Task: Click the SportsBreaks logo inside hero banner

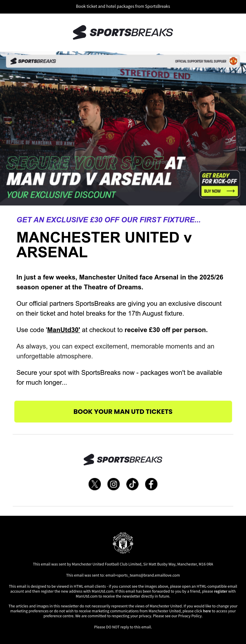Action: 33,61
